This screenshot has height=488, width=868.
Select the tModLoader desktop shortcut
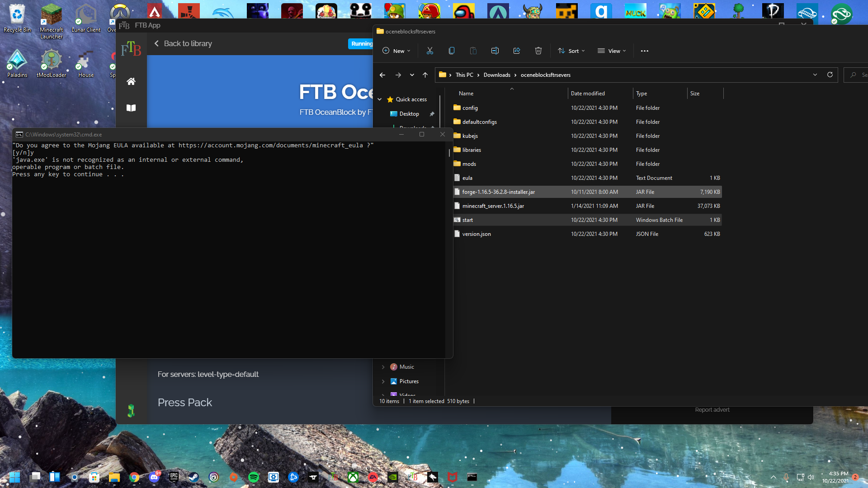pyautogui.click(x=51, y=63)
